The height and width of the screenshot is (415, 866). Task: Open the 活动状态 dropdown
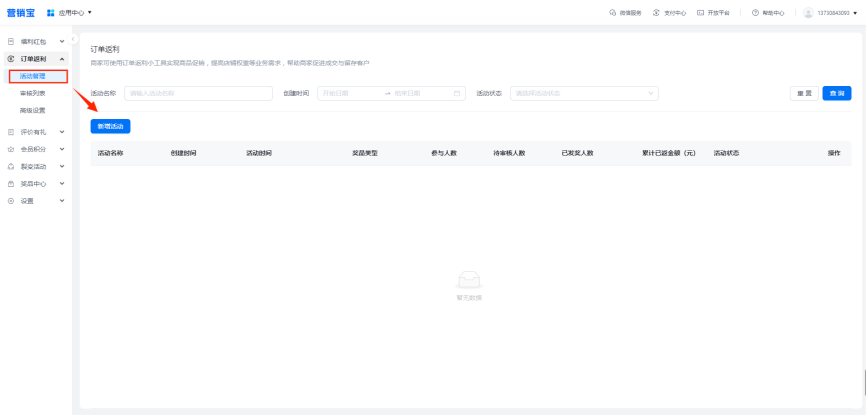click(584, 93)
